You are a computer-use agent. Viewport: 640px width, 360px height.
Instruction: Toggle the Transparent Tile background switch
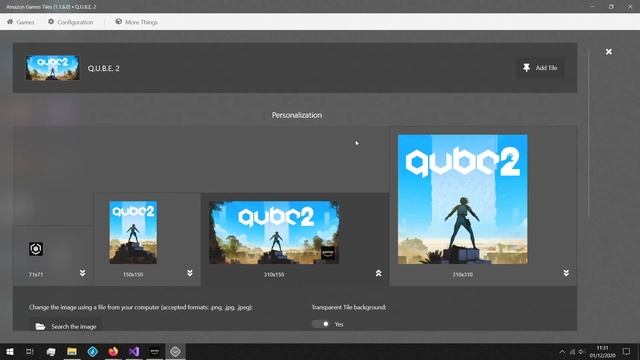[x=321, y=324]
